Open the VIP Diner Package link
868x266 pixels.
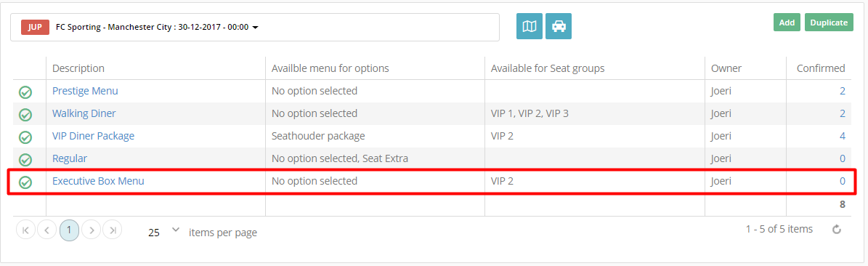93,136
